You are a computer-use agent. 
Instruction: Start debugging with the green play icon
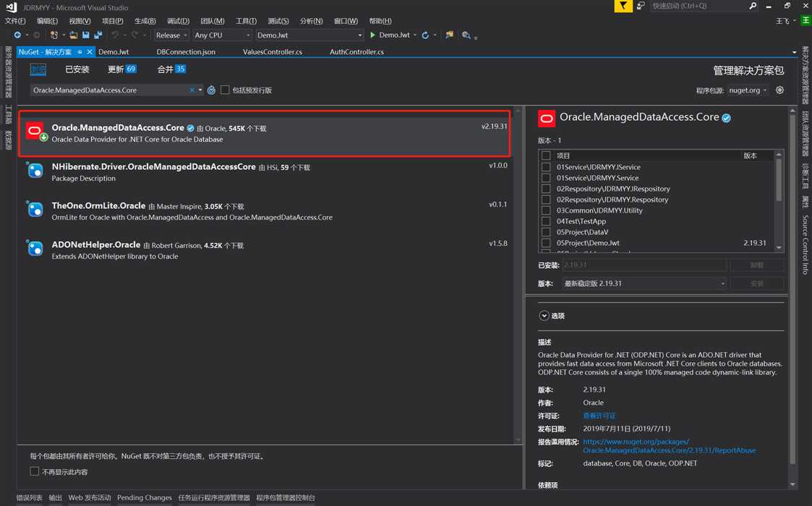(x=372, y=35)
